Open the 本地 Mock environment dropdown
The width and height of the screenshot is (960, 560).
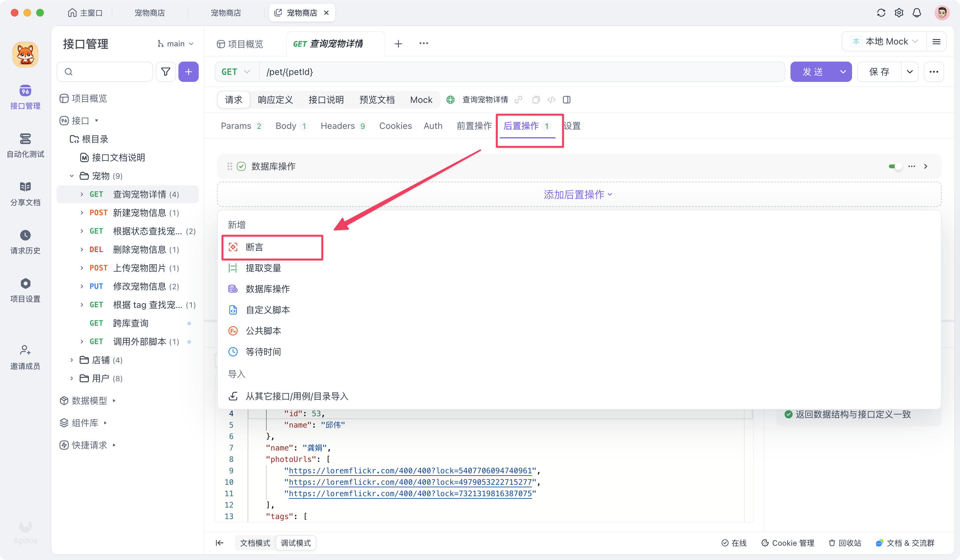click(886, 41)
